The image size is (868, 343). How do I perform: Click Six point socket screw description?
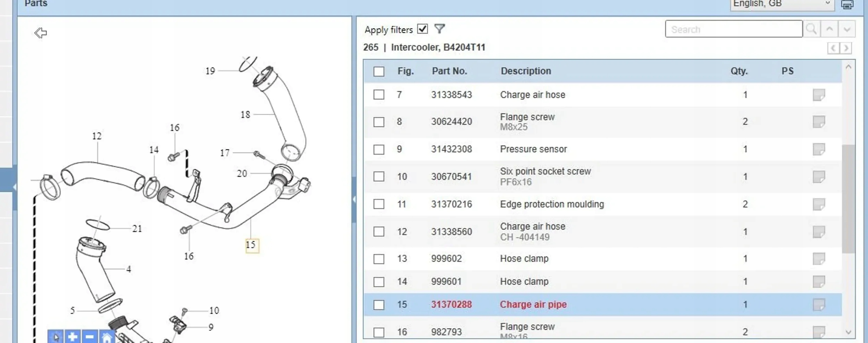[x=545, y=171]
